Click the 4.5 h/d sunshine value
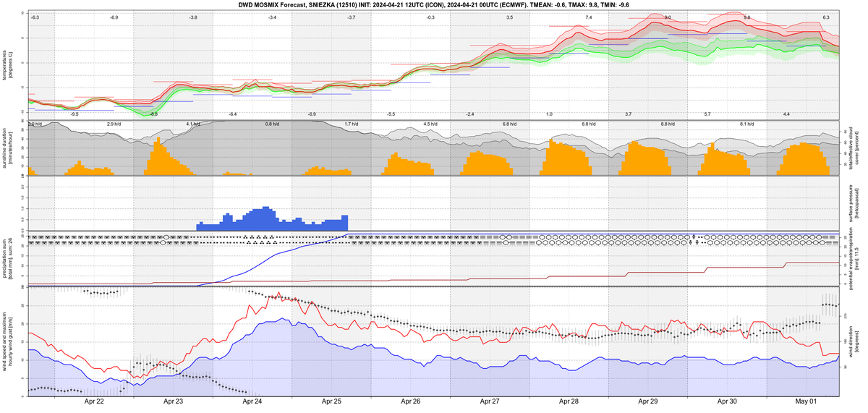The image size is (868, 413). (430, 124)
